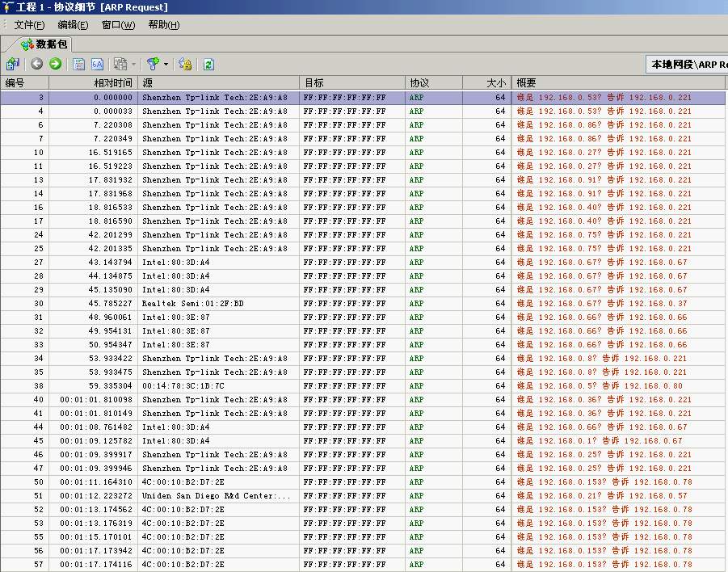This screenshot has height=572, width=728.
Task: Click the padlock filter icon
Action: click(x=185, y=64)
